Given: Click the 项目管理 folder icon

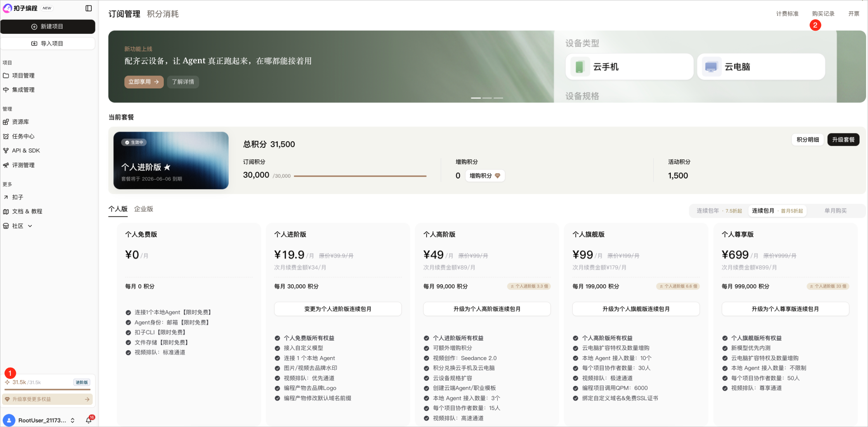Looking at the screenshot, I should pyautogui.click(x=6, y=76).
